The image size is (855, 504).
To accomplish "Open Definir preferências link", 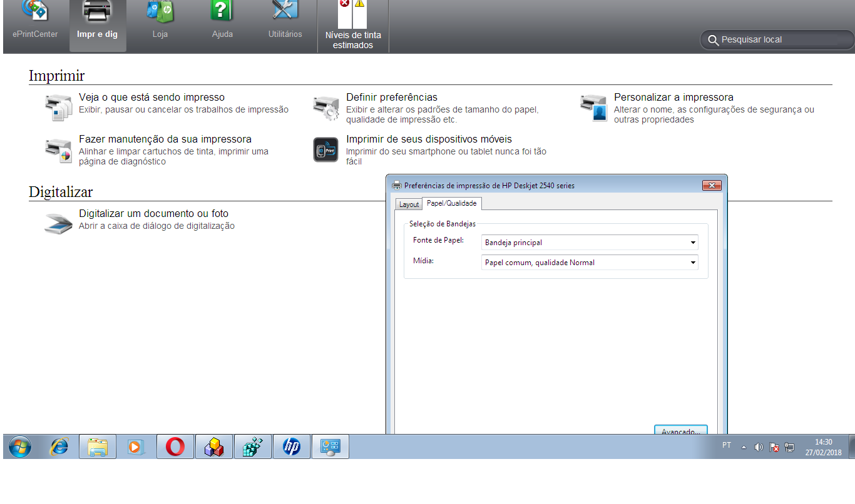I will [392, 98].
